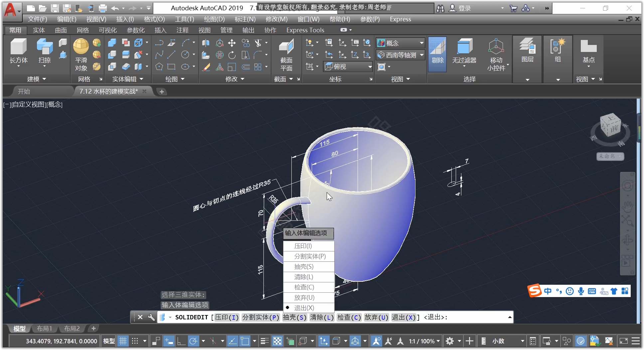Click the Sogou input method S icon
The height and width of the screenshot is (350, 644).
[535, 291]
